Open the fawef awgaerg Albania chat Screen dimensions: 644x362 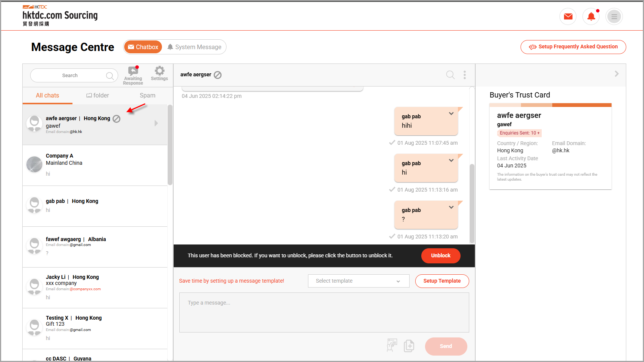point(95,247)
